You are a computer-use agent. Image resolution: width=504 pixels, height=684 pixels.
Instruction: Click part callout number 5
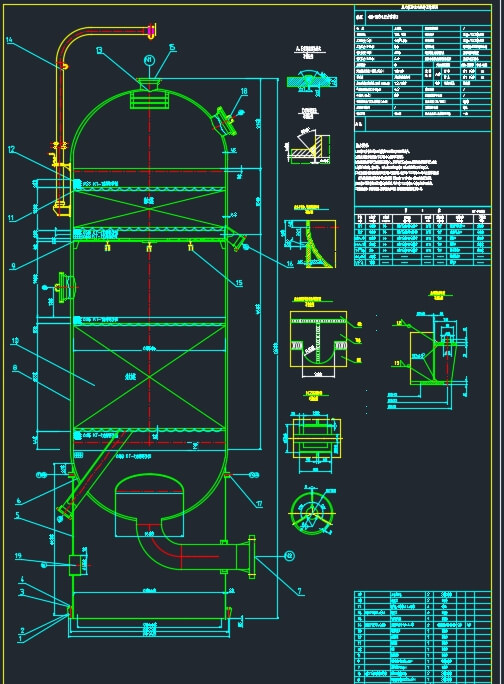click(x=17, y=515)
